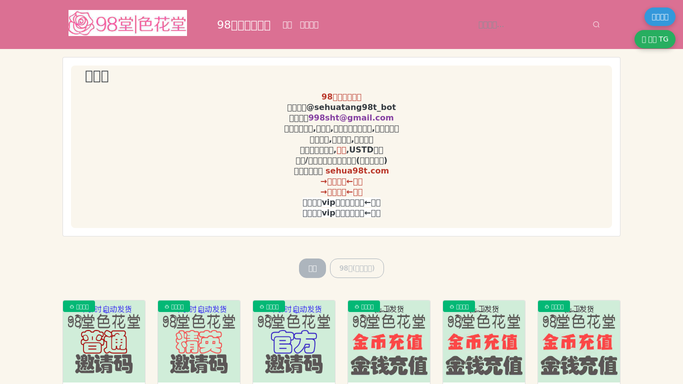Click the first red arrow link line
The image size is (683, 384).
click(342, 182)
